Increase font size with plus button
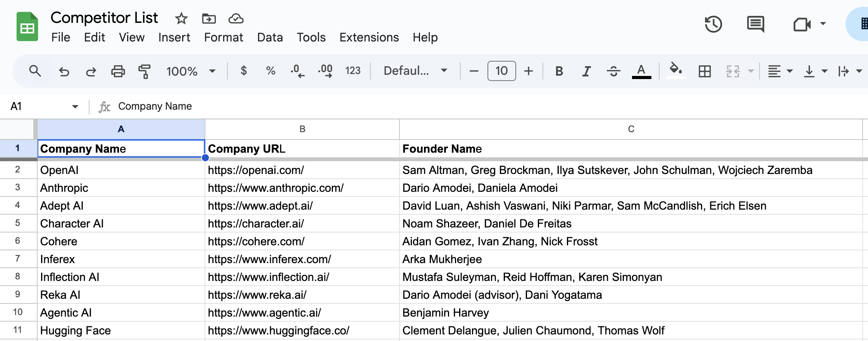Image resolution: width=868 pixels, height=341 pixels. coord(528,71)
